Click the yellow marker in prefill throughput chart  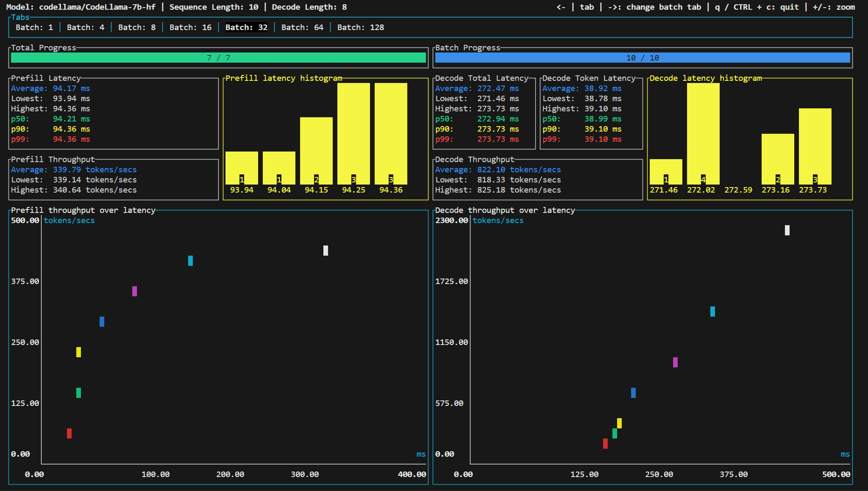tap(79, 352)
